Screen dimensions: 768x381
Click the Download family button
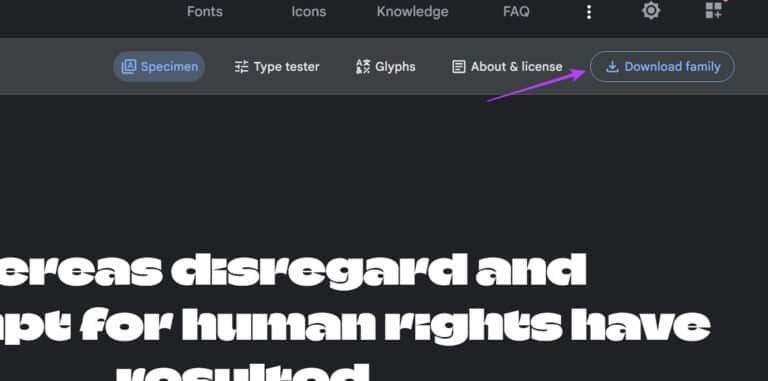(x=662, y=67)
